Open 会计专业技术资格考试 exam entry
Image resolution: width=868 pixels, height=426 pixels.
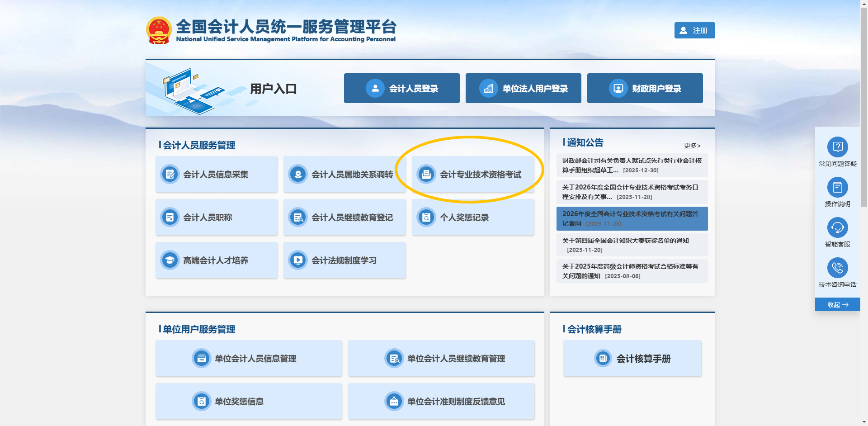coord(473,175)
